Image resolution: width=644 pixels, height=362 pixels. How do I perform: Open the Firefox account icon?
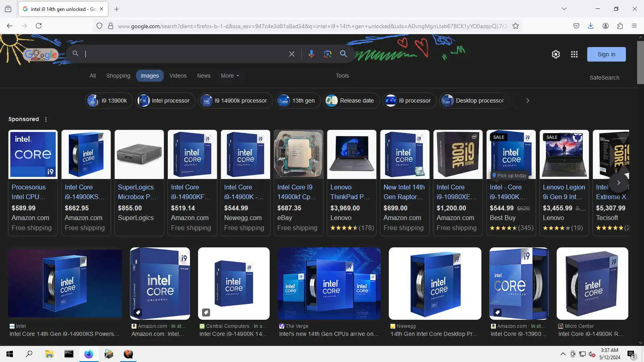[x=605, y=26]
